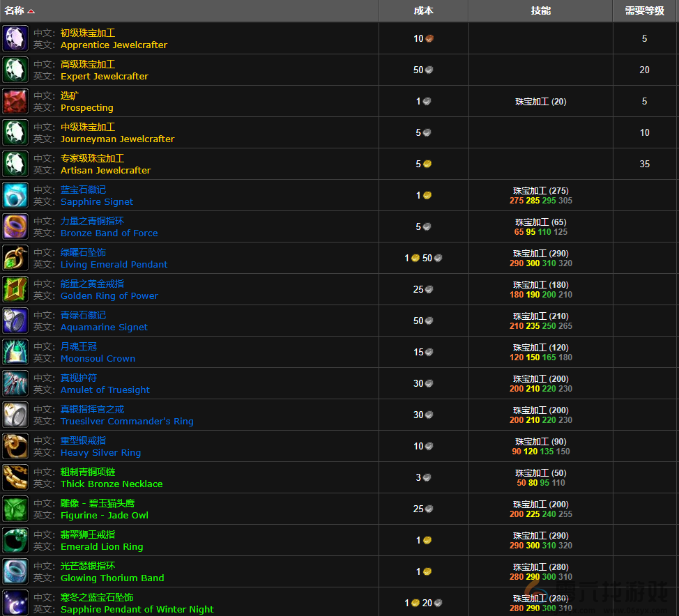Open the Moonsoul Crown icon
This screenshot has width=679, height=616.
click(15, 352)
